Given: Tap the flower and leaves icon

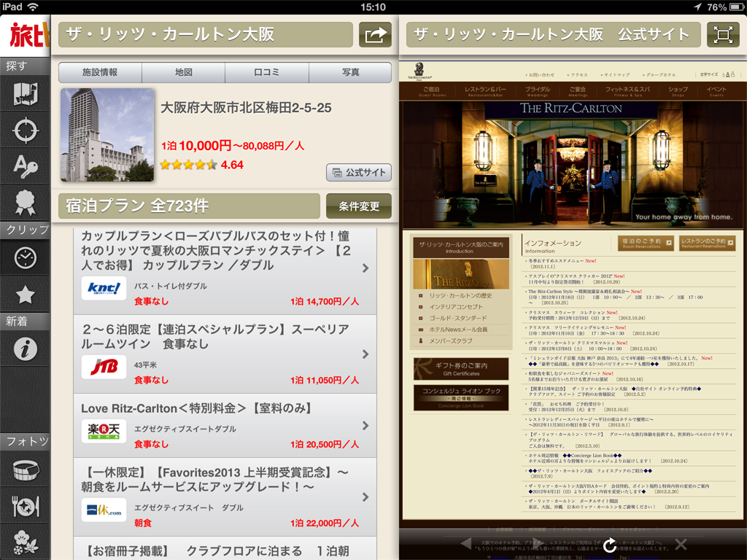Looking at the screenshot, I should 26,542.
